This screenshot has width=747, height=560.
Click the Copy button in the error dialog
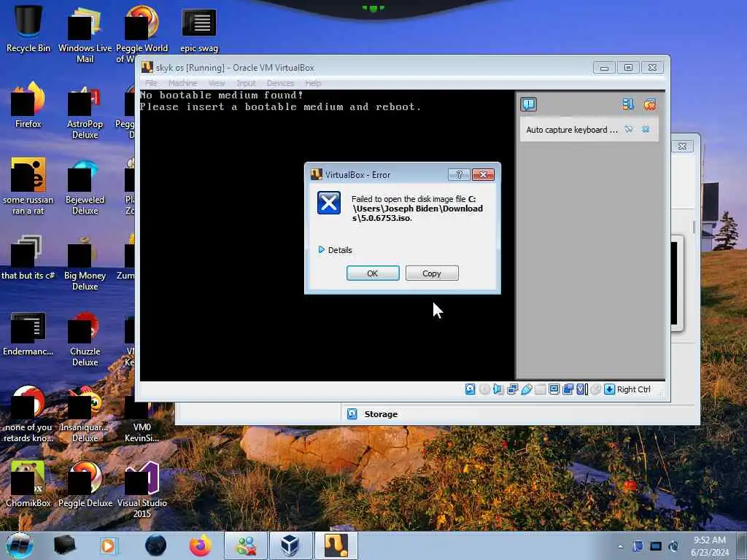click(x=432, y=273)
